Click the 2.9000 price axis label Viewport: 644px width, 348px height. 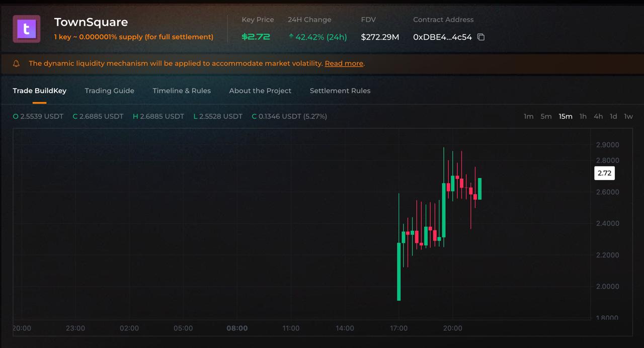click(x=607, y=145)
